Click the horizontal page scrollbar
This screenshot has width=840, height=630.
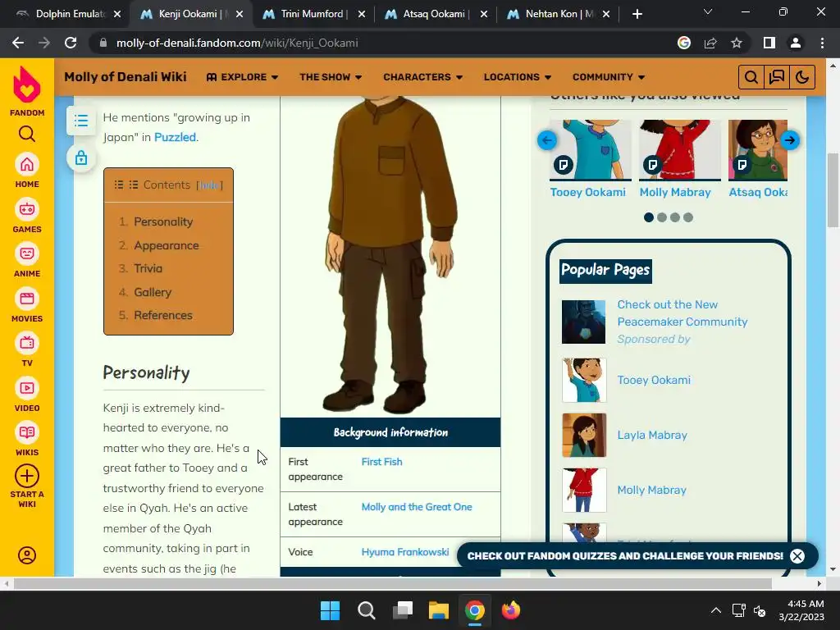click(x=393, y=583)
